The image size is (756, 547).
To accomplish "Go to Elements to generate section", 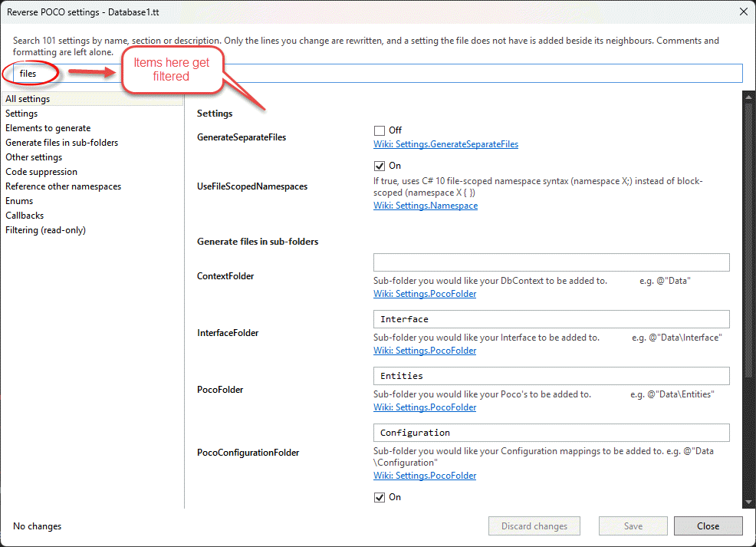I will (x=48, y=128).
